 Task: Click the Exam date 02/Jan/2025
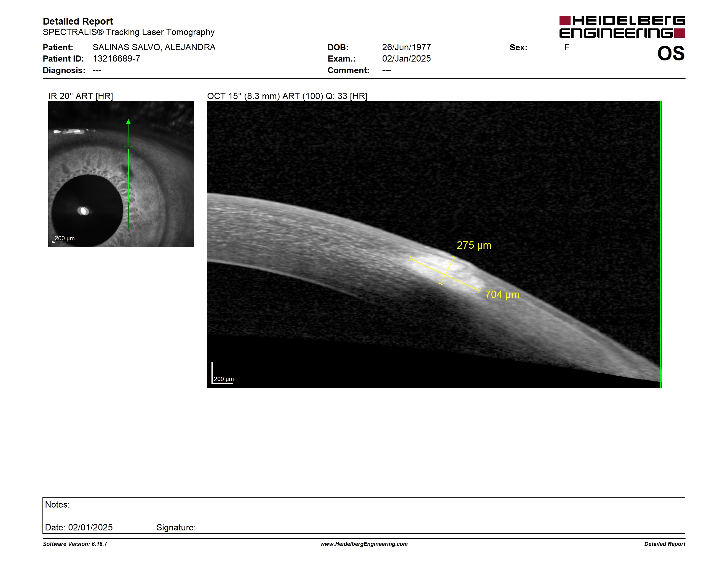tap(406, 59)
